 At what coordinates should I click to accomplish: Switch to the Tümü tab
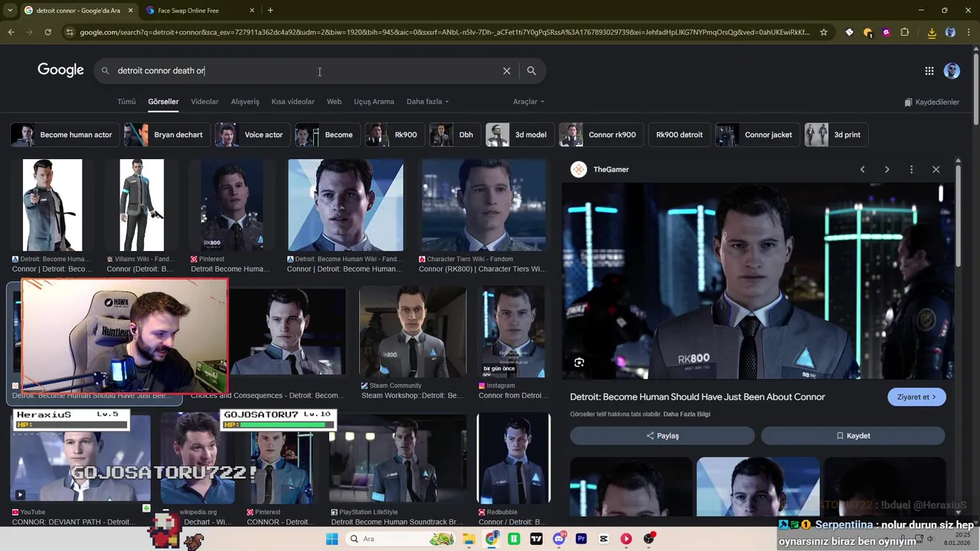[x=126, y=102]
